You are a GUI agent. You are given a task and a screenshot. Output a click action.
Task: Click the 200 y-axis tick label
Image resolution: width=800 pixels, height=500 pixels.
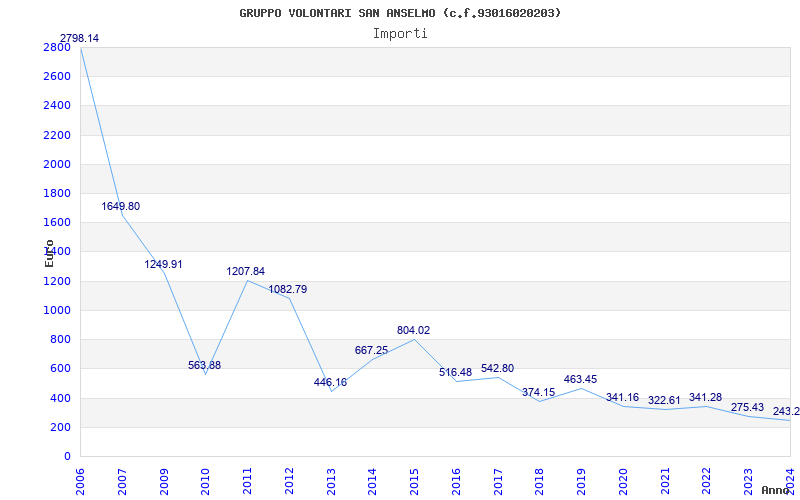[60, 427]
